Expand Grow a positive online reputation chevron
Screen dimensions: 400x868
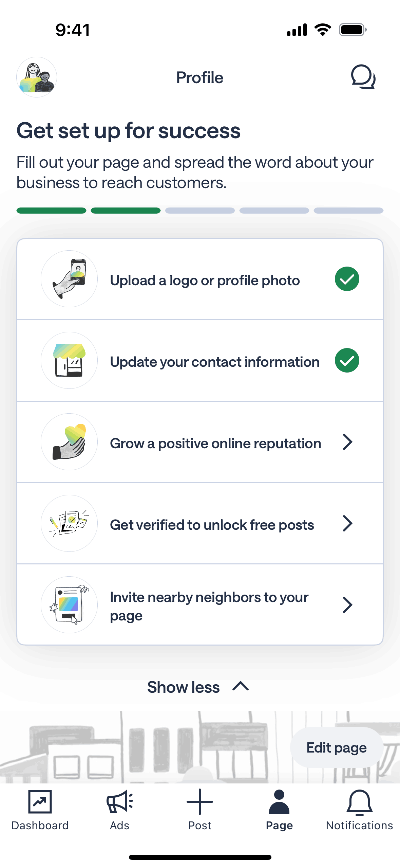(x=347, y=442)
